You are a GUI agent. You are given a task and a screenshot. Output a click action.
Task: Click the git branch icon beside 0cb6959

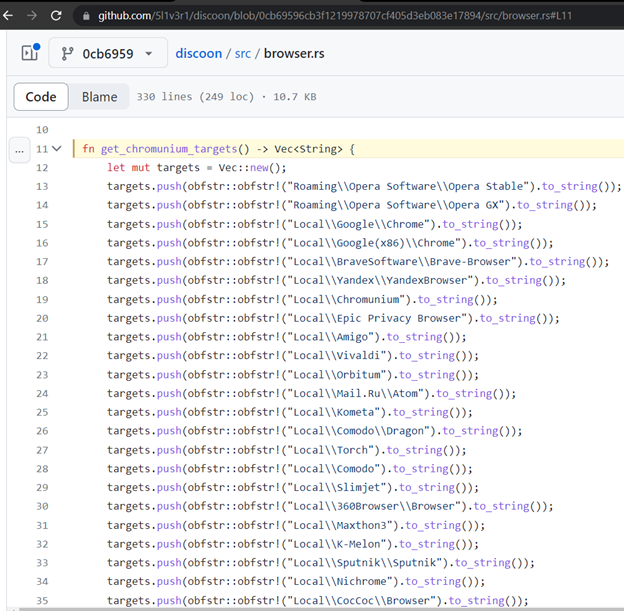pos(68,53)
